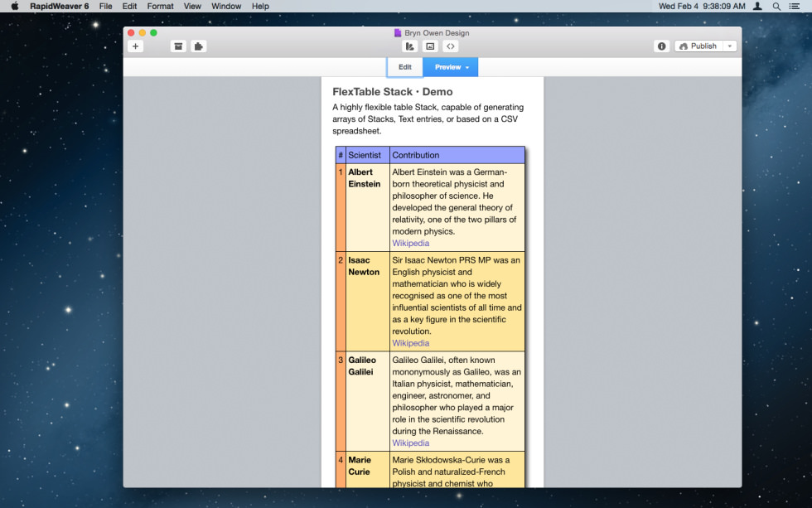Open the page Info inspector icon

[661, 46]
